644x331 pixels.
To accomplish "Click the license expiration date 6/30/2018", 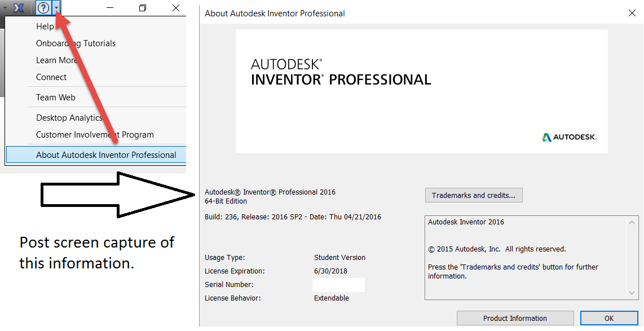I will tap(330, 271).
